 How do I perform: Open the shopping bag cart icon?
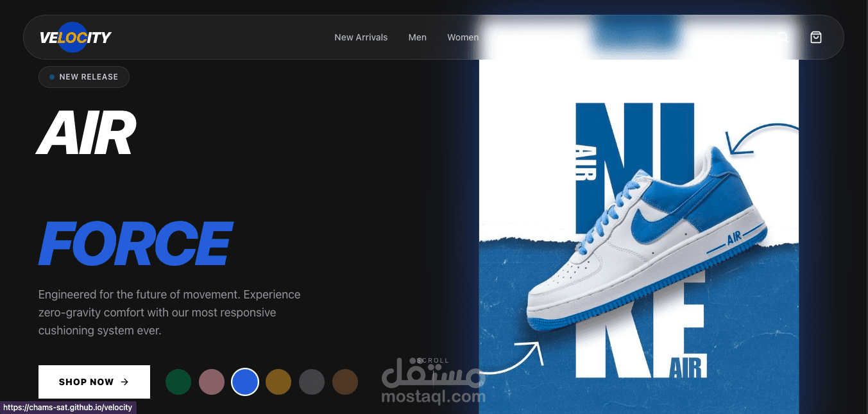click(816, 37)
